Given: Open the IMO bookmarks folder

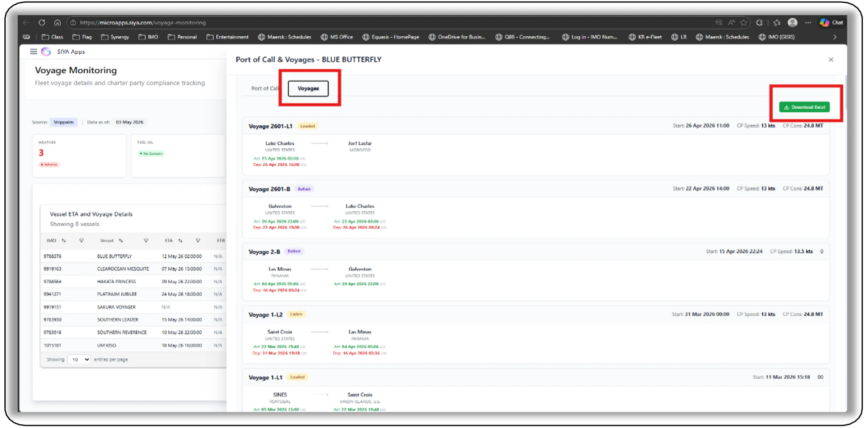Looking at the screenshot, I should coord(148,37).
